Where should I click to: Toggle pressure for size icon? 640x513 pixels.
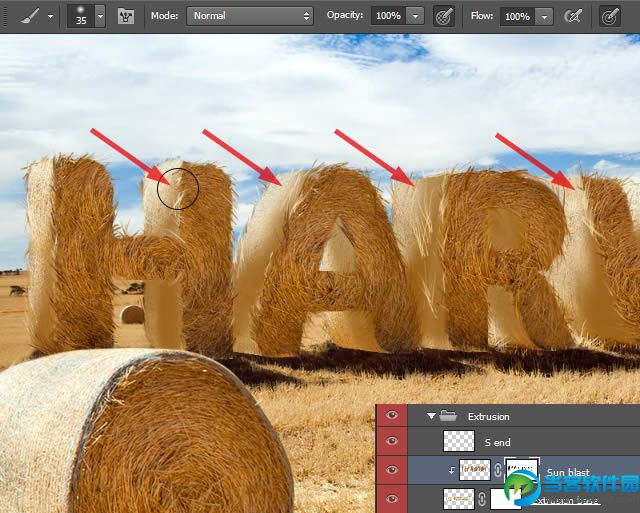click(610, 16)
